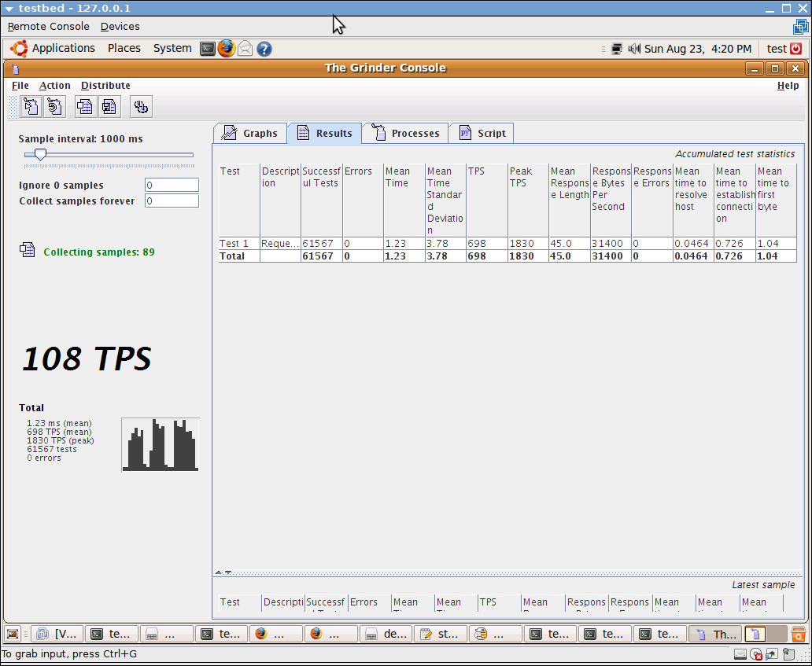Click the CD drive status icon with red X

756,655
